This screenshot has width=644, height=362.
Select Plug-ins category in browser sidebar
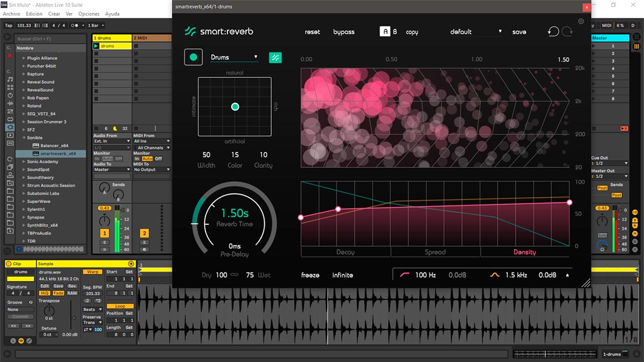tap(11, 127)
